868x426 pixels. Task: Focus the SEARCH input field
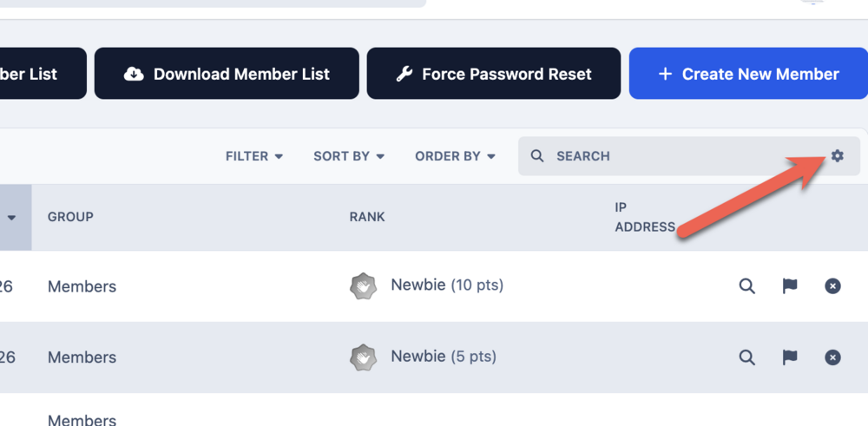688,156
